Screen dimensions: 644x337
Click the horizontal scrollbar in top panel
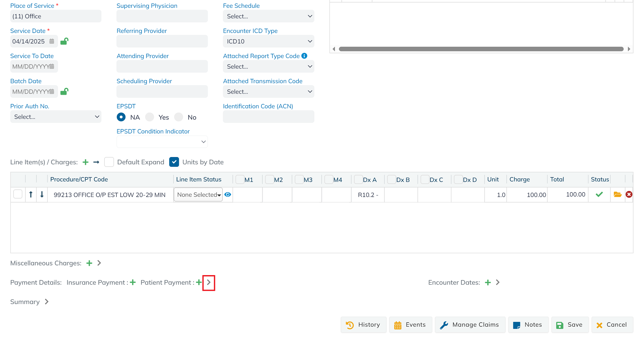(x=481, y=49)
